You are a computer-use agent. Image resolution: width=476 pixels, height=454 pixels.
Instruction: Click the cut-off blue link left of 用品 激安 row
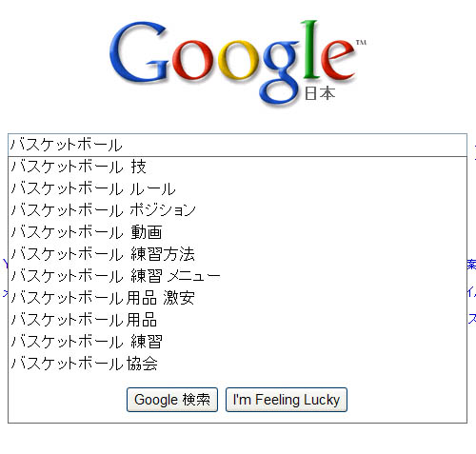[5, 292]
